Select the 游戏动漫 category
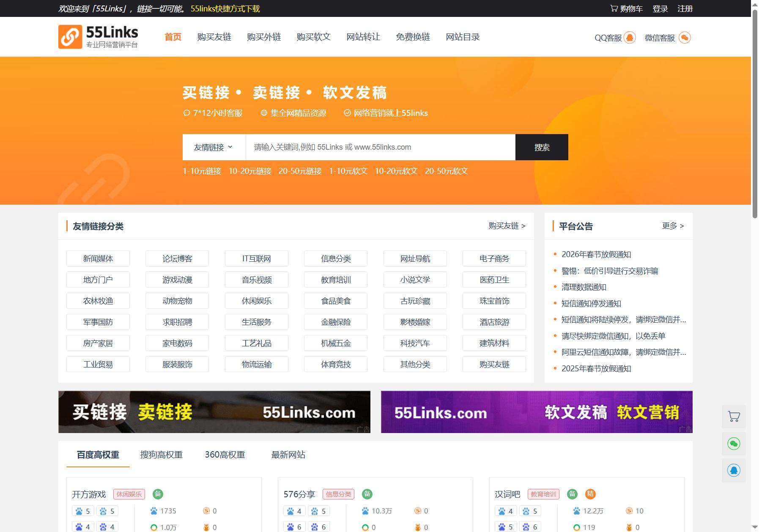759x532 pixels. (177, 280)
